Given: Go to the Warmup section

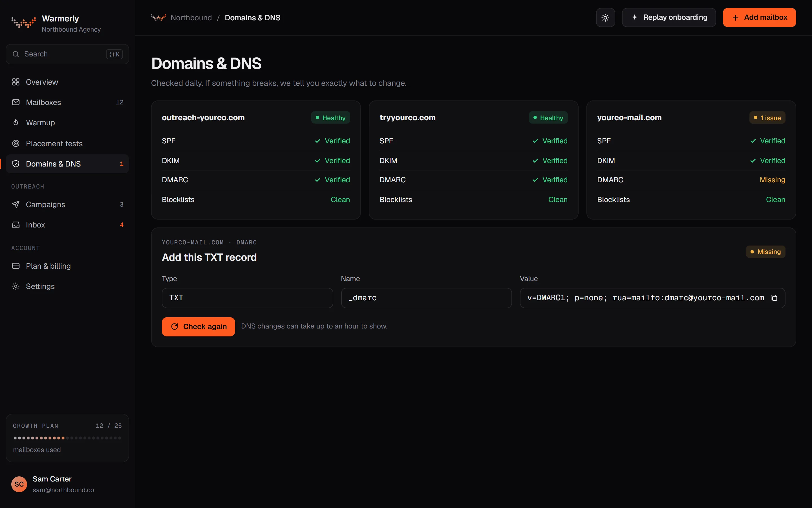Looking at the screenshot, I should pyautogui.click(x=67, y=123).
